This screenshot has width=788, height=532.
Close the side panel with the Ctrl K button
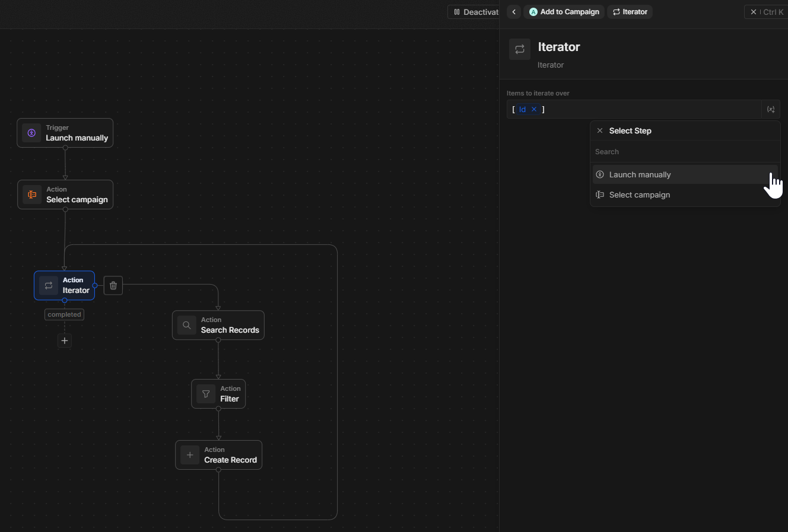[x=766, y=12]
